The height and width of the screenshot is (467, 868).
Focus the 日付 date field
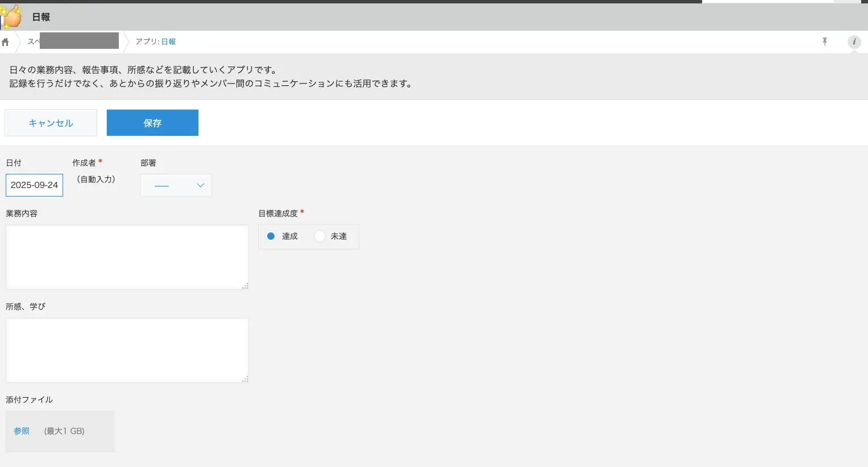pyautogui.click(x=34, y=185)
